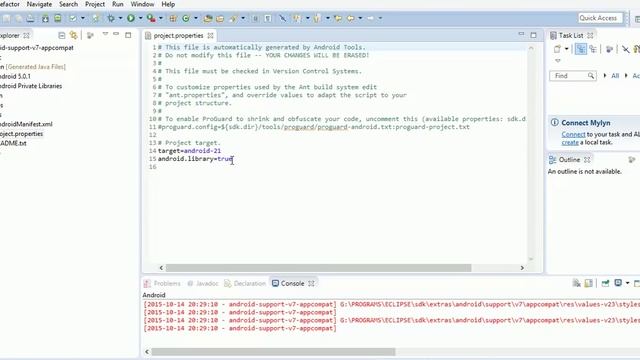Click the text 'target=android-21' in editor
This screenshot has width=640, height=360.
click(x=189, y=151)
